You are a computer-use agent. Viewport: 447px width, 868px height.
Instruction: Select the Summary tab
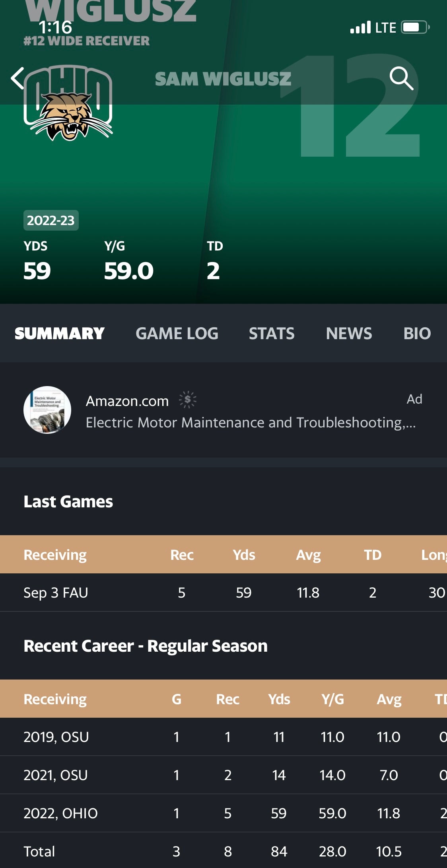(x=60, y=333)
